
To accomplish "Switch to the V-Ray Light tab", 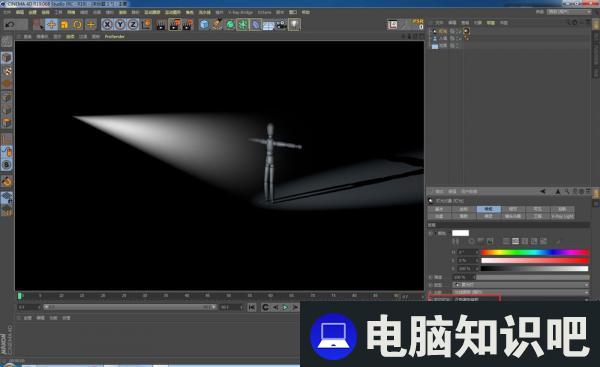I will pos(562,216).
